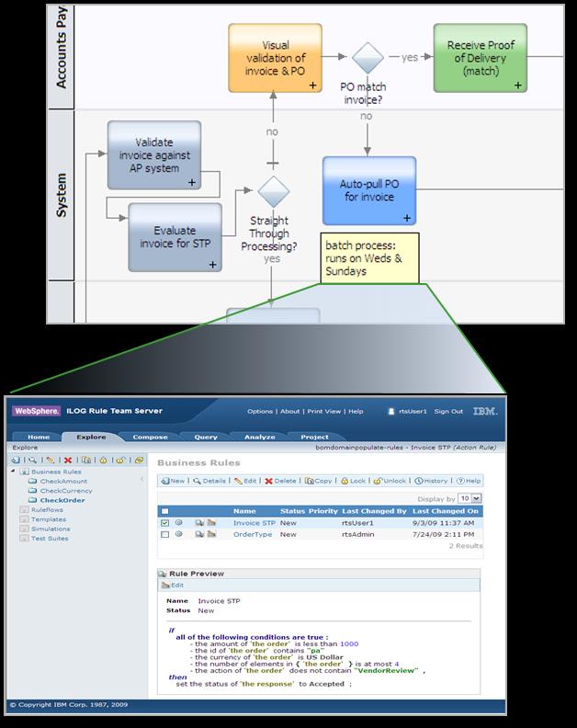This screenshot has height=728, width=577.
Task: Expand the Validate invoice against AP system subprocess
Action: tap(192, 183)
